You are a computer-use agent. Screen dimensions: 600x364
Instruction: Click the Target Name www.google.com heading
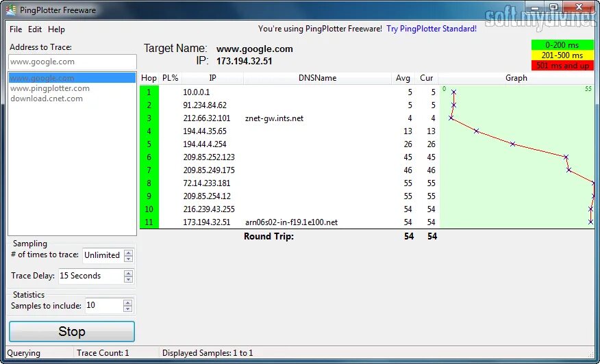click(255, 49)
